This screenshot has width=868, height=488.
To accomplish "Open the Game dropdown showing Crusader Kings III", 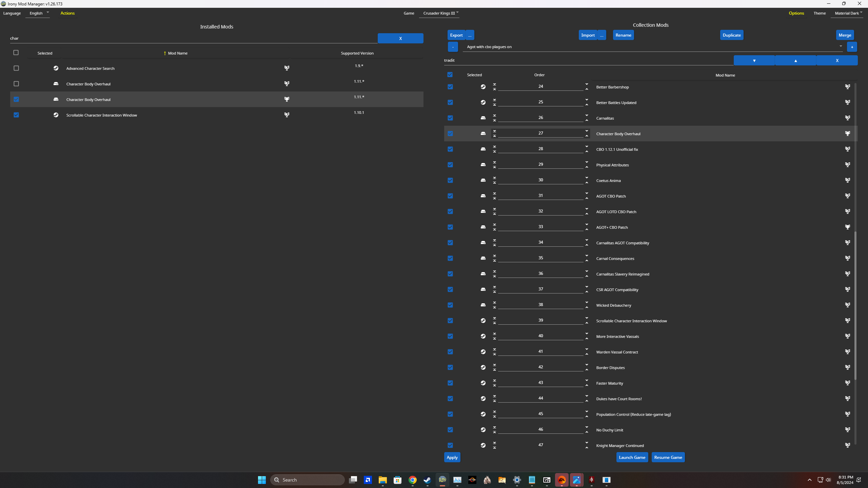I will [x=439, y=13].
